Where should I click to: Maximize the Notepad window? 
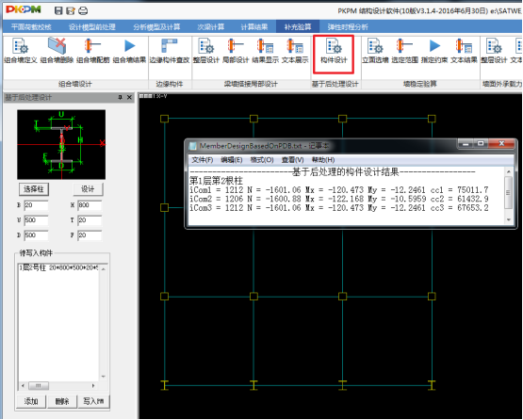481,144
